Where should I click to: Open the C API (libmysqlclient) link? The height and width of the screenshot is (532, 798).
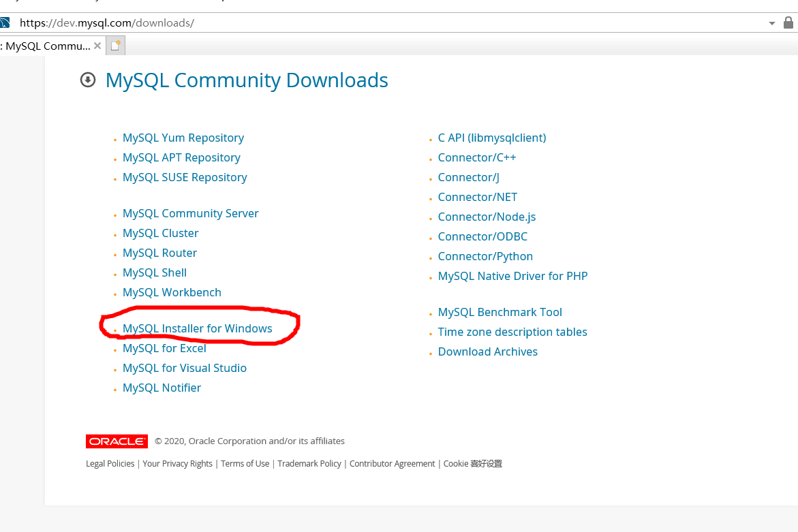(x=492, y=138)
